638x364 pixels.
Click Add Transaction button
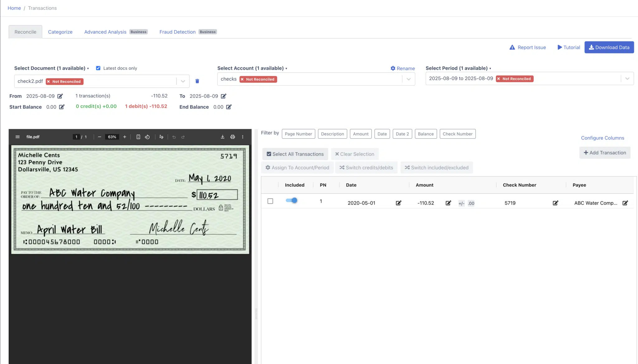tap(605, 153)
